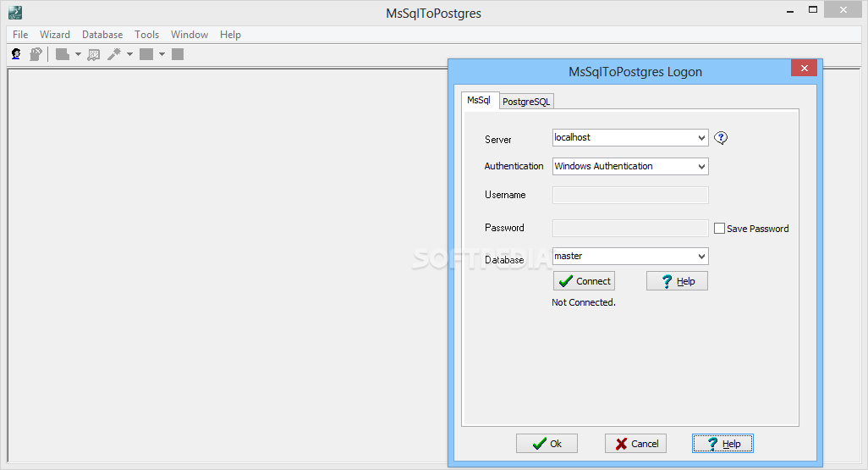868x470 pixels.
Task: Enable the Save Password checkbox
Action: 719,229
